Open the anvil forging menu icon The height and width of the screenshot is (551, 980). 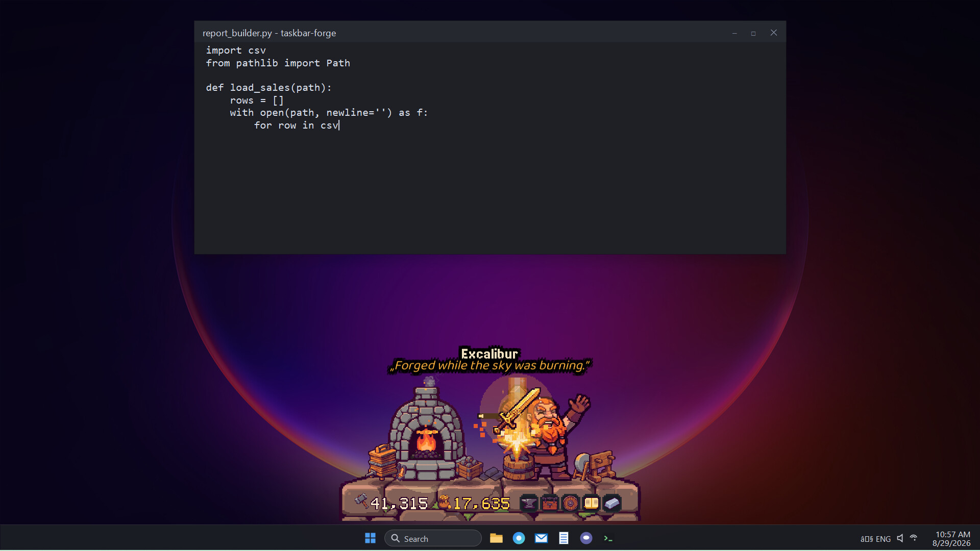click(x=528, y=504)
